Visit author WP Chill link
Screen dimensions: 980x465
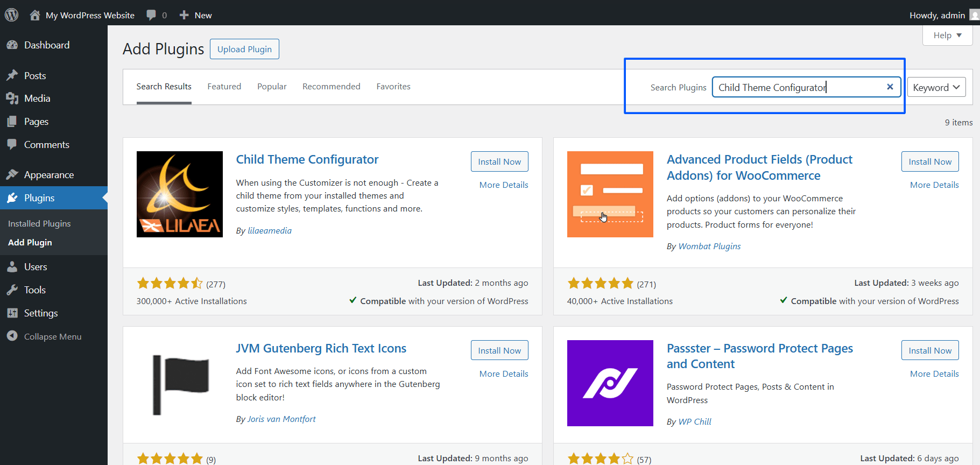click(695, 421)
